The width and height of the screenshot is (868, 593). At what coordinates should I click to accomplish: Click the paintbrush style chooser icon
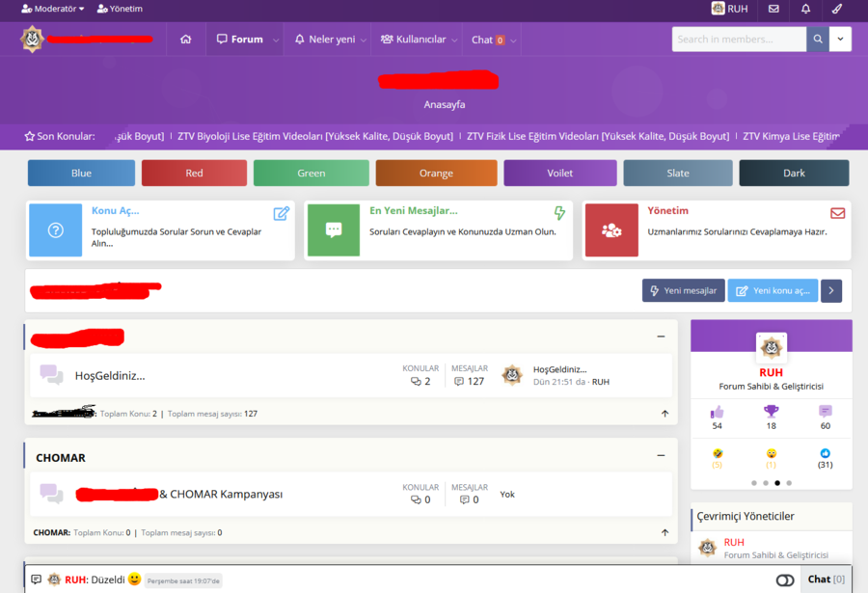point(837,9)
